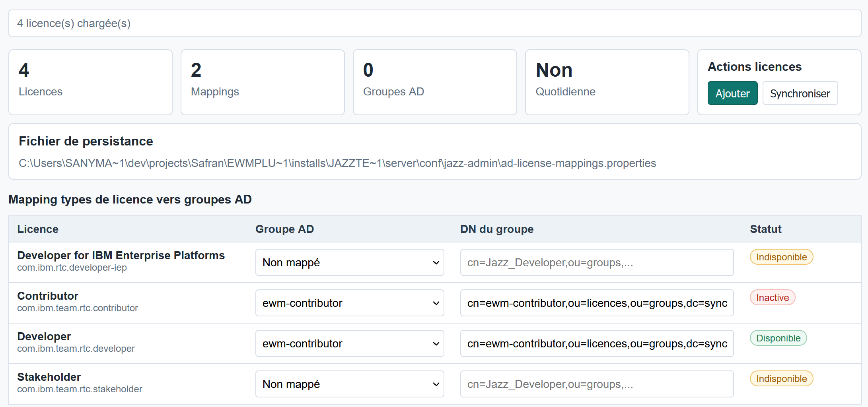Click Indisponible badge in Stakeholder row

click(781, 378)
